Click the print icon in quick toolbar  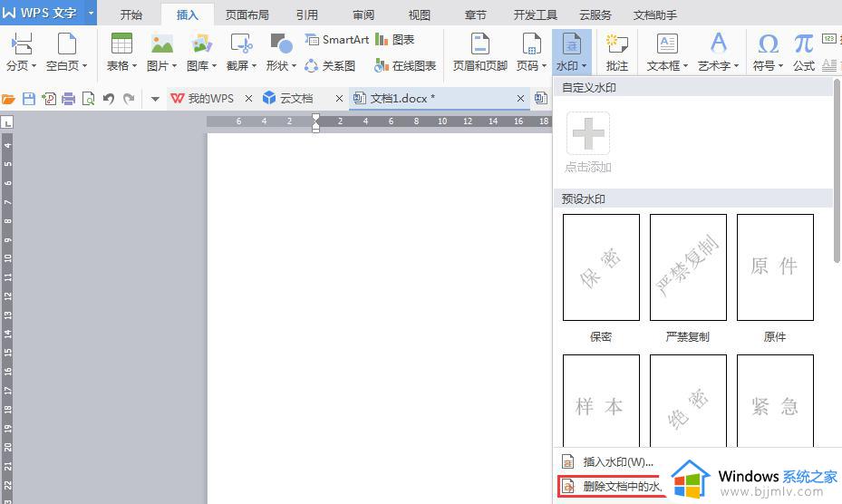69,99
